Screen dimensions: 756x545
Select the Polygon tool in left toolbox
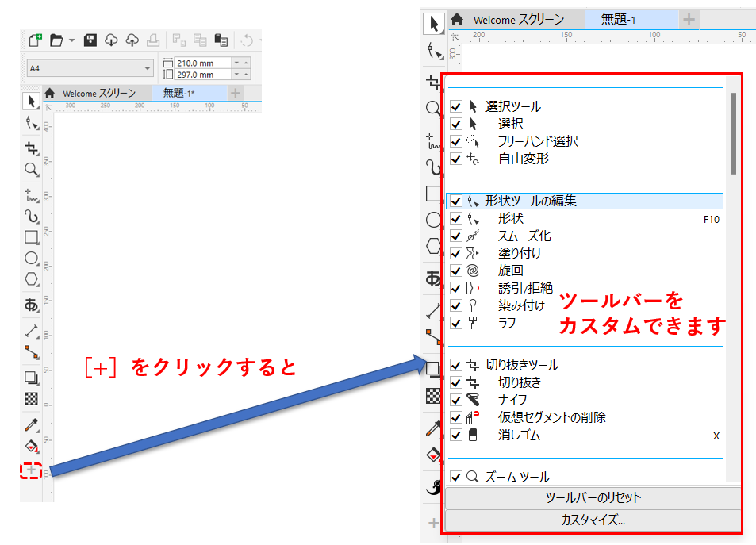(32, 279)
